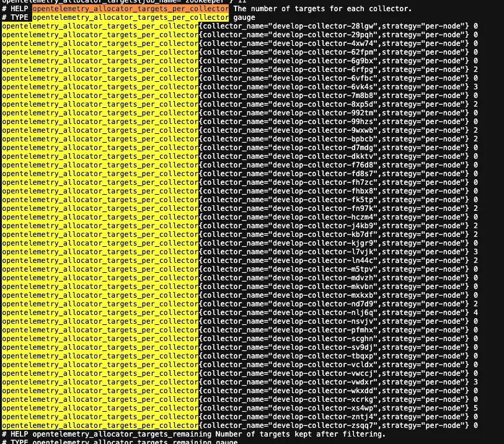Click the orange-highlighted metric name in HELP line
This screenshot has height=444, width=504.
(131, 9)
